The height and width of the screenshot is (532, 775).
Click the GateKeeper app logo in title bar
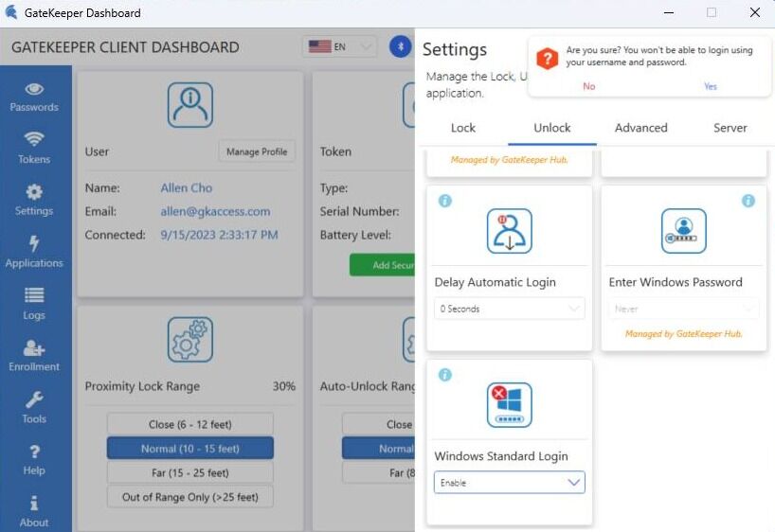click(11, 12)
